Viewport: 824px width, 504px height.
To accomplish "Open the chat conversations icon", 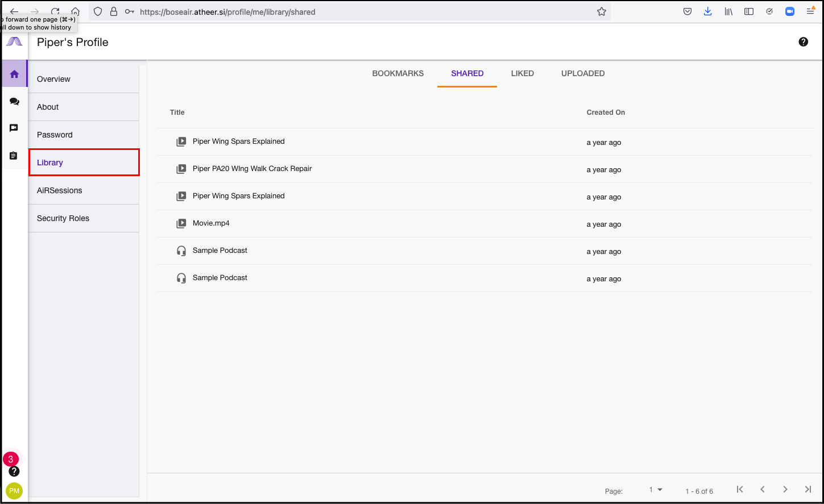I will tap(14, 102).
